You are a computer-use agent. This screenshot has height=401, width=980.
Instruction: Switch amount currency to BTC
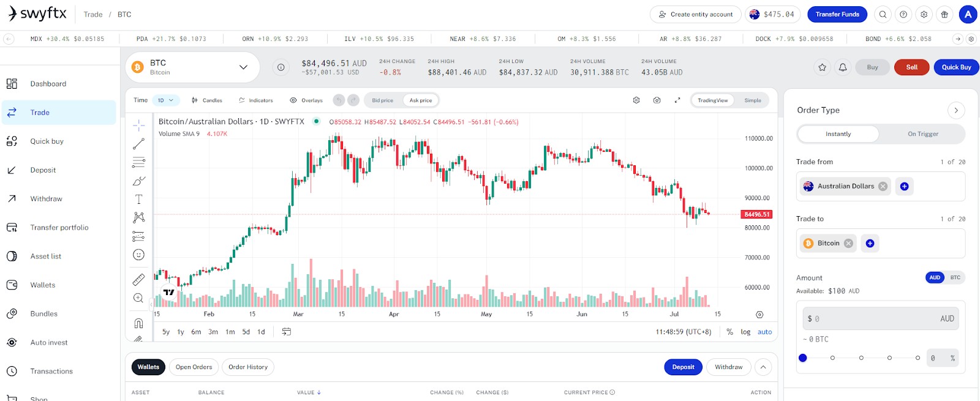pyautogui.click(x=956, y=277)
